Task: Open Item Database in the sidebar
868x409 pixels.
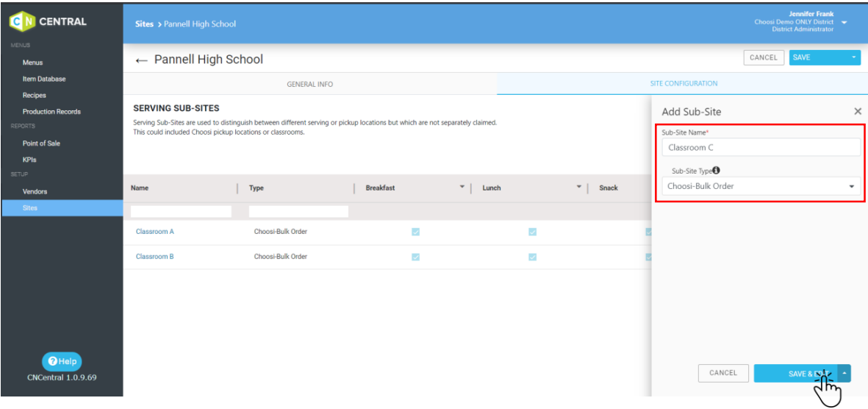Action: 44,79
